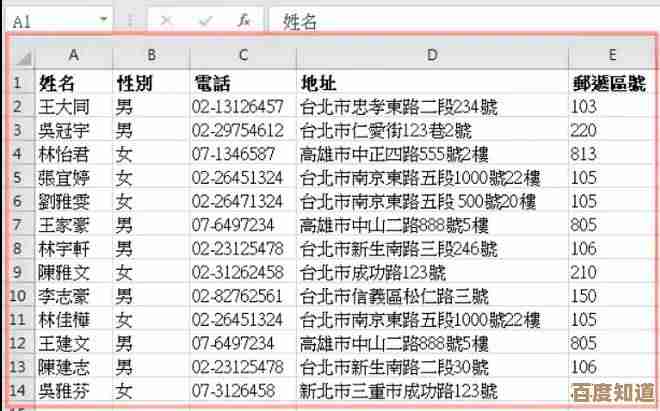Viewport: 660px width, 411px height.
Task: Select address cell 台北市信義區松仁路三號
Action: [x=431, y=296]
